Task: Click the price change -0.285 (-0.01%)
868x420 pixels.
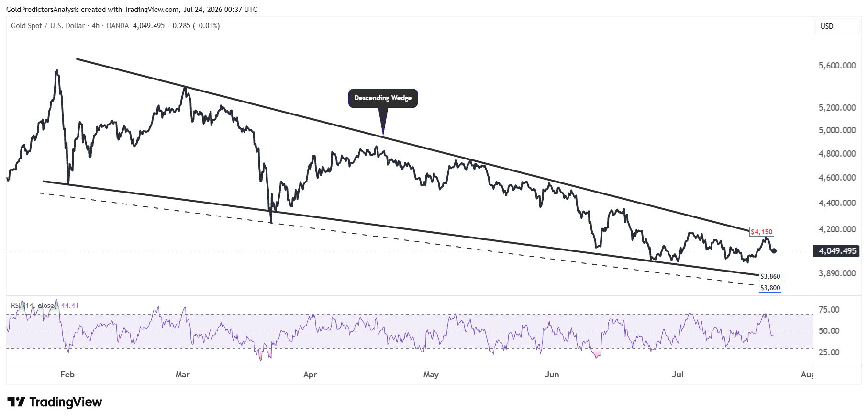Action: 194,26
